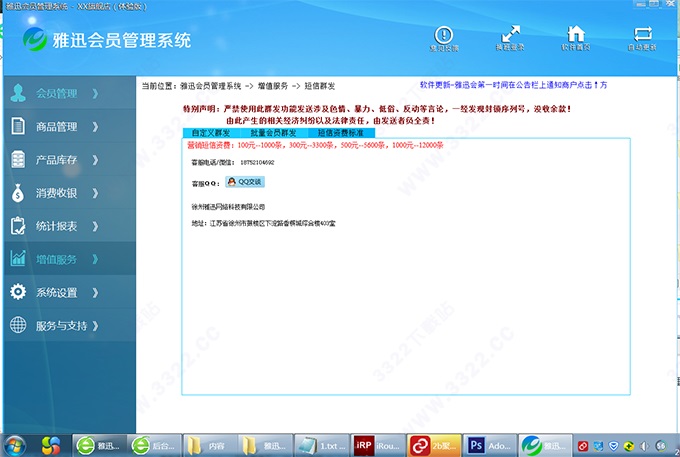Click the 自动更新 loop-arrows icon
Image resolution: width=680 pixels, height=457 pixels.
[642, 35]
